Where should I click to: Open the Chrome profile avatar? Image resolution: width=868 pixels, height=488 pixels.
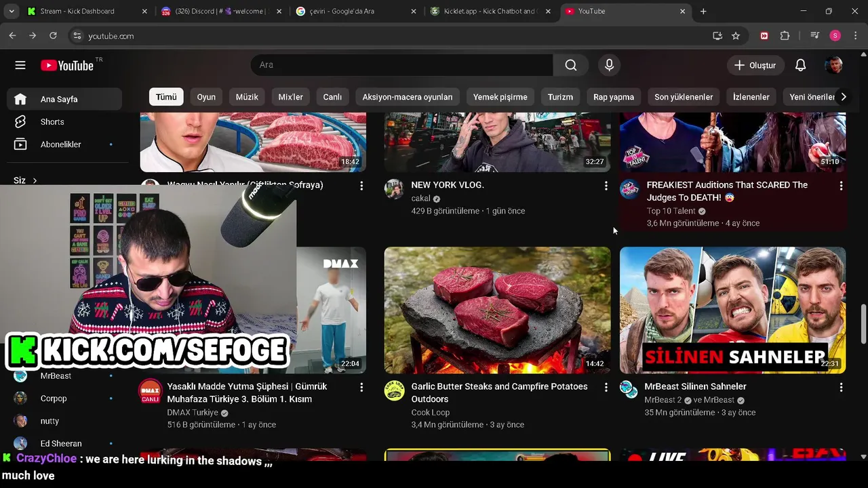835,36
